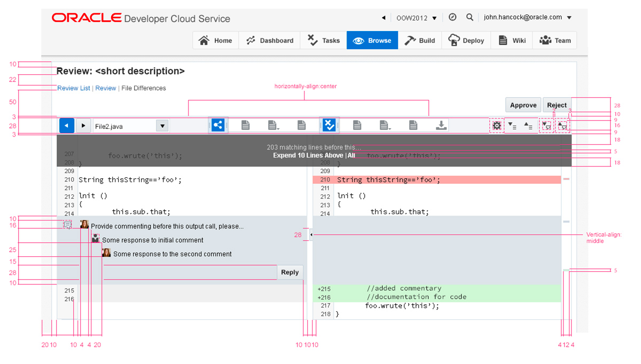Click the search magnifier icon in header

pos(470,18)
